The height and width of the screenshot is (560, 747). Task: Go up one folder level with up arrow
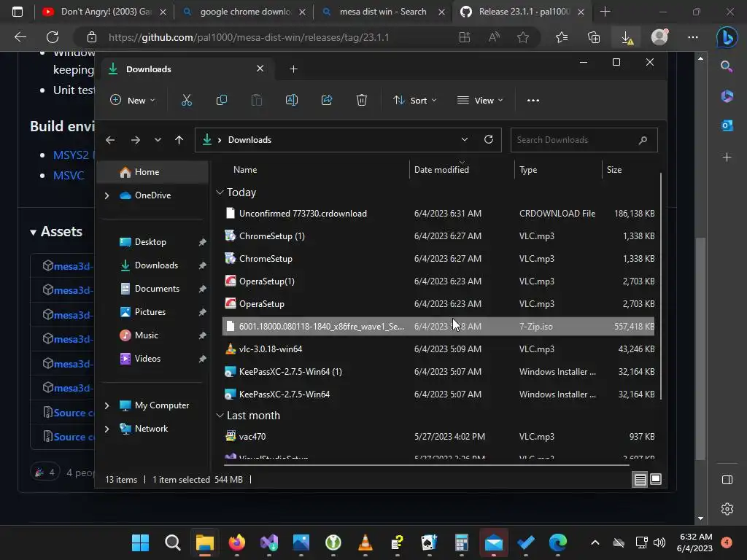(179, 140)
